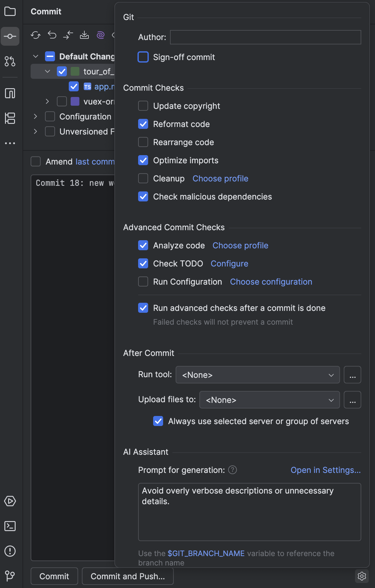Enable Sign-off commit checkbox
Viewport: 375px width, 588px height.
coord(143,57)
